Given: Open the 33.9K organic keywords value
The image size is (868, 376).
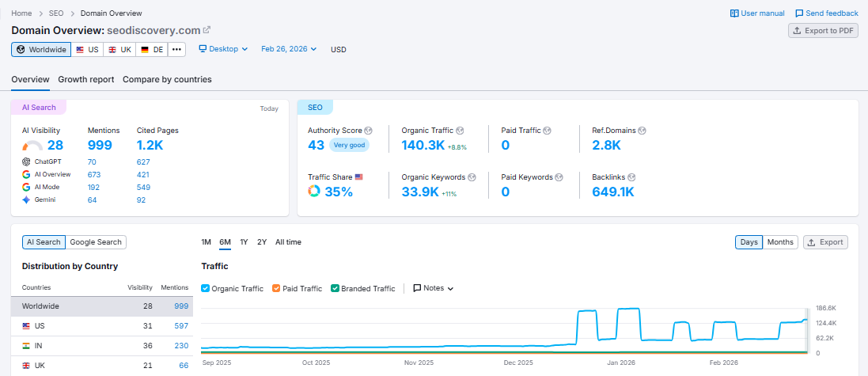Looking at the screenshot, I should point(420,192).
